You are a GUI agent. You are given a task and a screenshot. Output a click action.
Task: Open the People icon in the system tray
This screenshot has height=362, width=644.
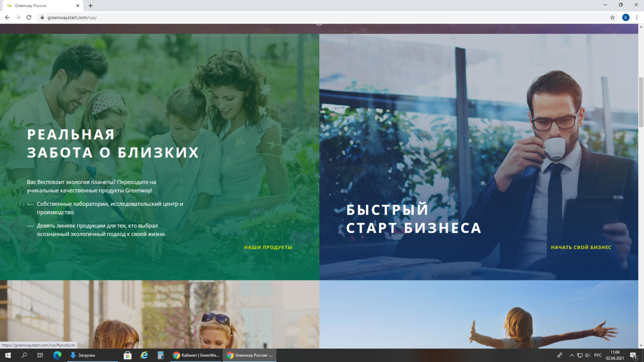point(560,355)
